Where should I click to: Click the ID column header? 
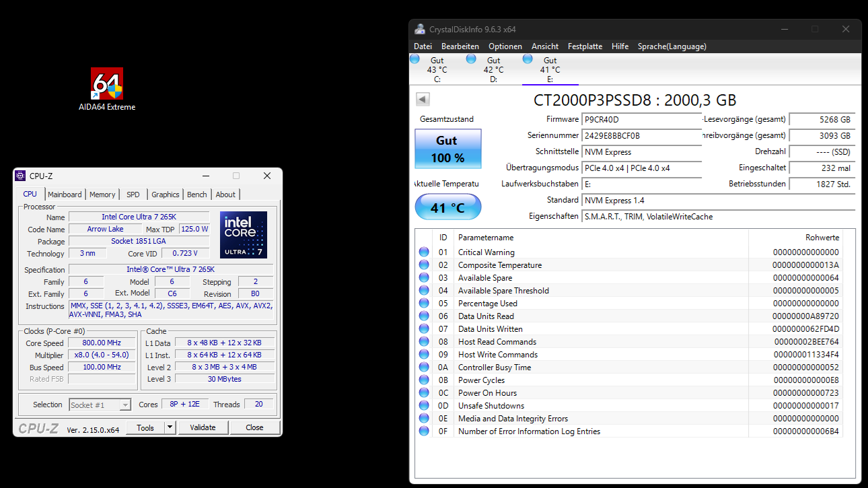click(x=443, y=238)
